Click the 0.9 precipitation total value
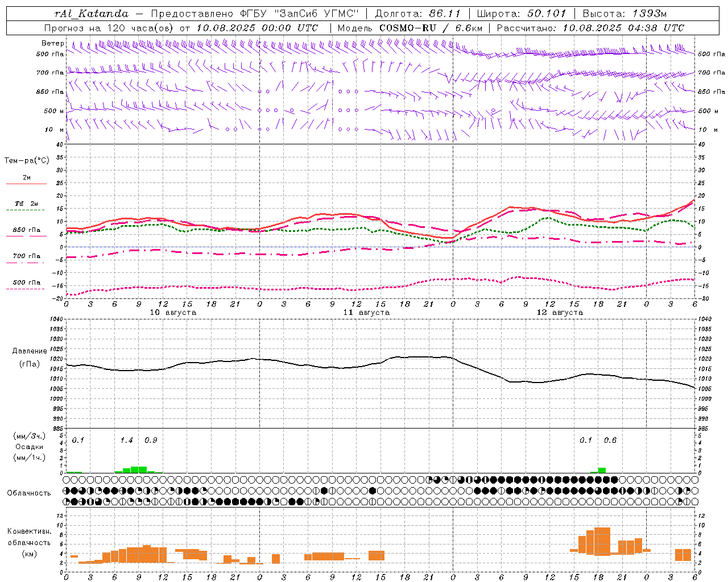 (151, 440)
